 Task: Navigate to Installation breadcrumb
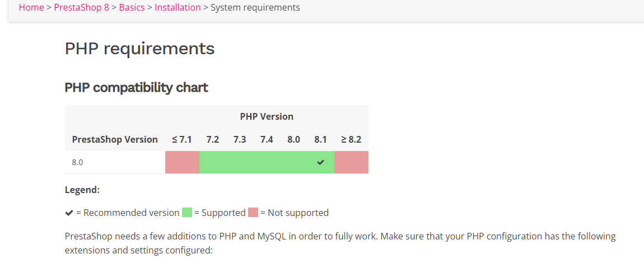click(x=178, y=7)
